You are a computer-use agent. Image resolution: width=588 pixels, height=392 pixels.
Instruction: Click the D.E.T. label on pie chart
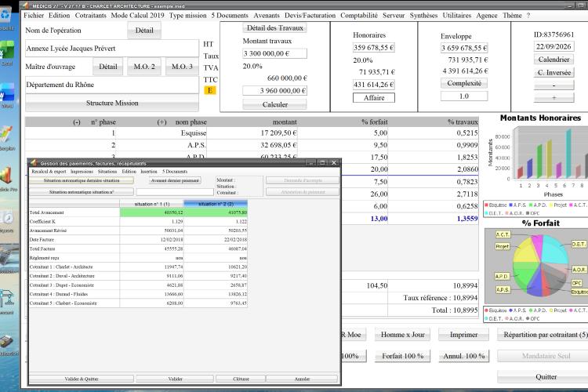(x=579, y=244)
